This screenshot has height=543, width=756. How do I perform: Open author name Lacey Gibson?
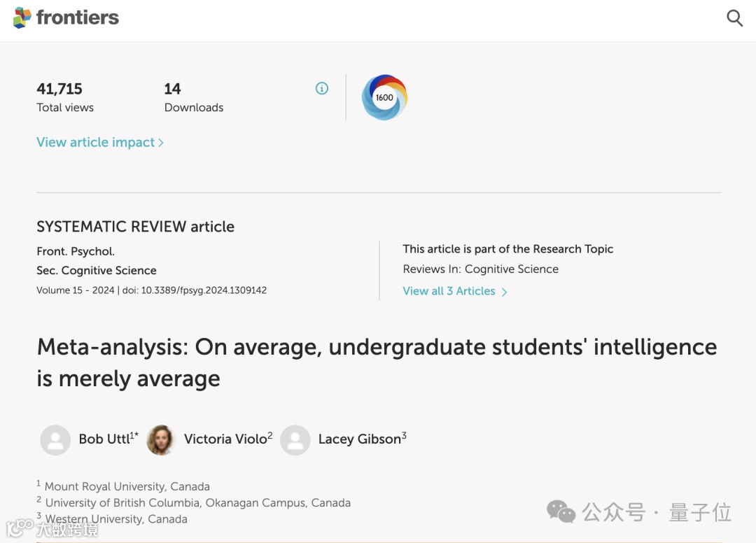[359, 439]
